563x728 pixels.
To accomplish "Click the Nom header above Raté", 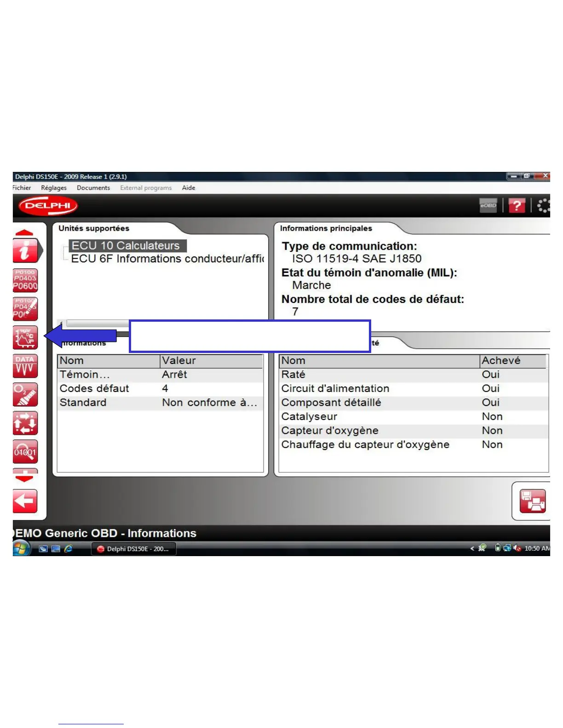I will (x=379, y=361).
